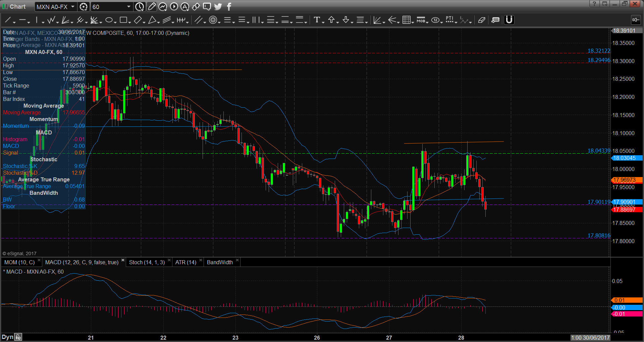Close the BandWidth study tab
Image resolution: width=644 pixels, height=342 pixels.
[x=237, y=260]
